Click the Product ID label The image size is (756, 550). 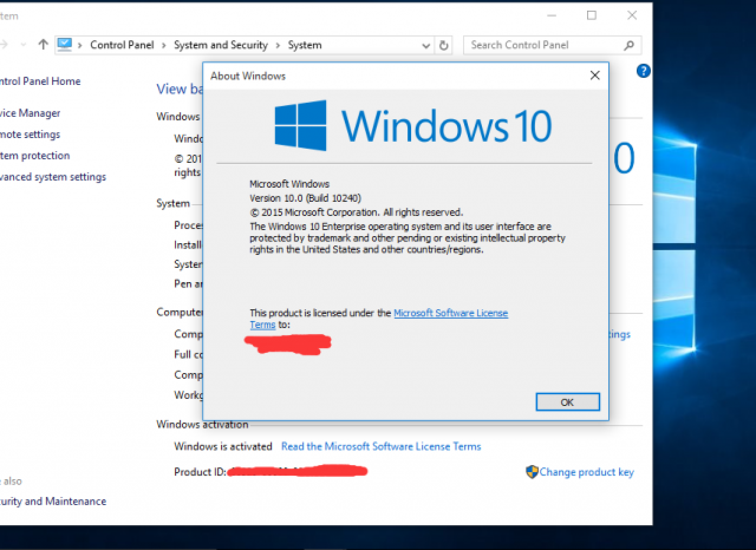pos(200,472)
